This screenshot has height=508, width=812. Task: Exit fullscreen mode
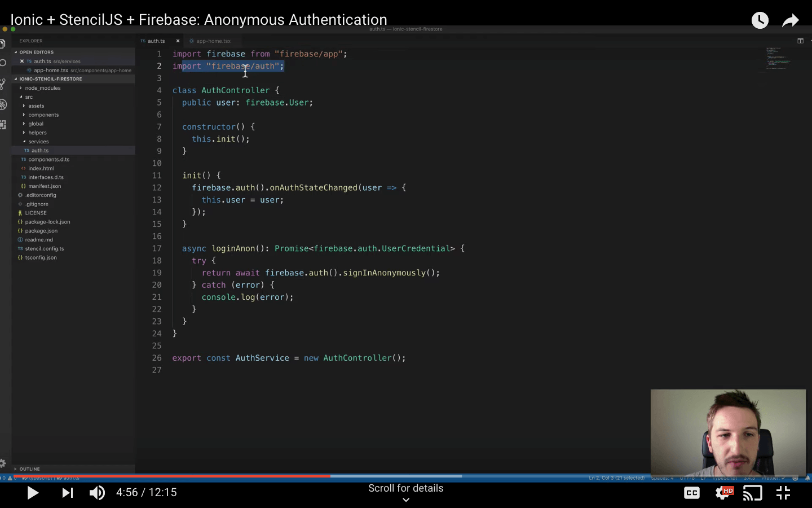pyautogui.click(x=783, y=493)
